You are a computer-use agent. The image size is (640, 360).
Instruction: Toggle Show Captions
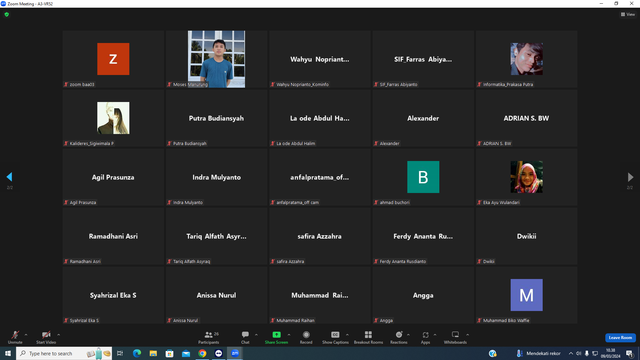(x=335, y=337)
